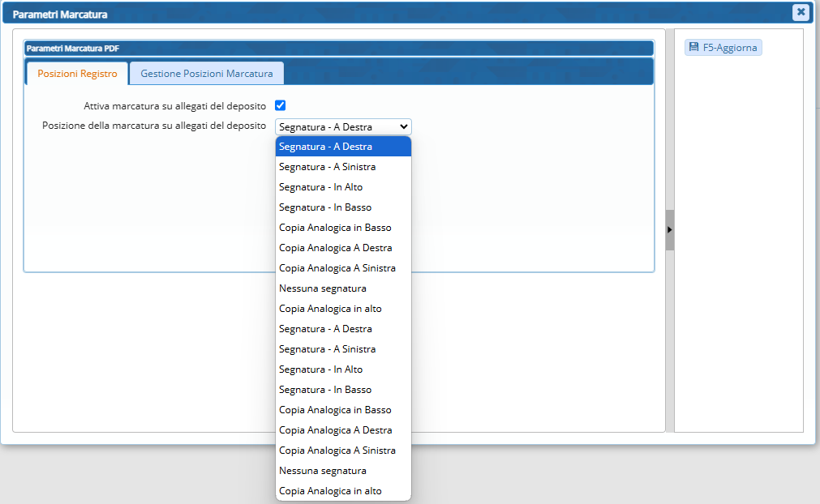Choose the last Nessuna segnatura option
The width and height of the screenshot is (820, 504).
[x=343, y=471]
